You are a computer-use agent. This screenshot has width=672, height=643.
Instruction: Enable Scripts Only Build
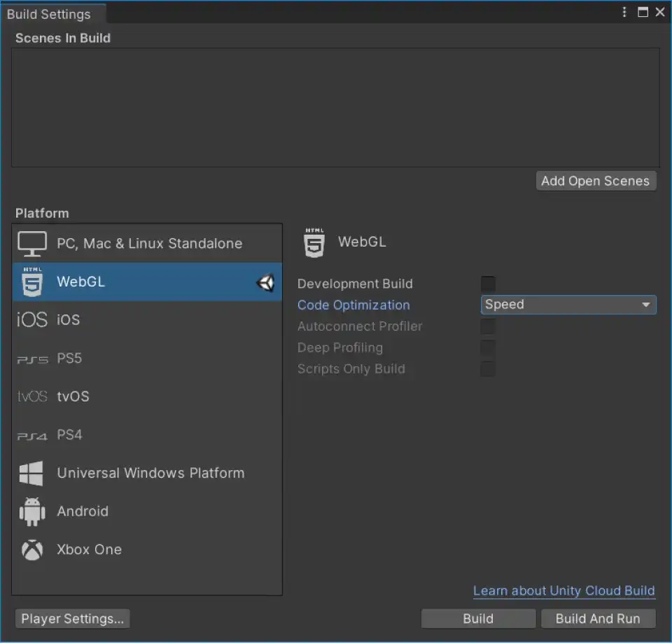(x=488, y=369)
